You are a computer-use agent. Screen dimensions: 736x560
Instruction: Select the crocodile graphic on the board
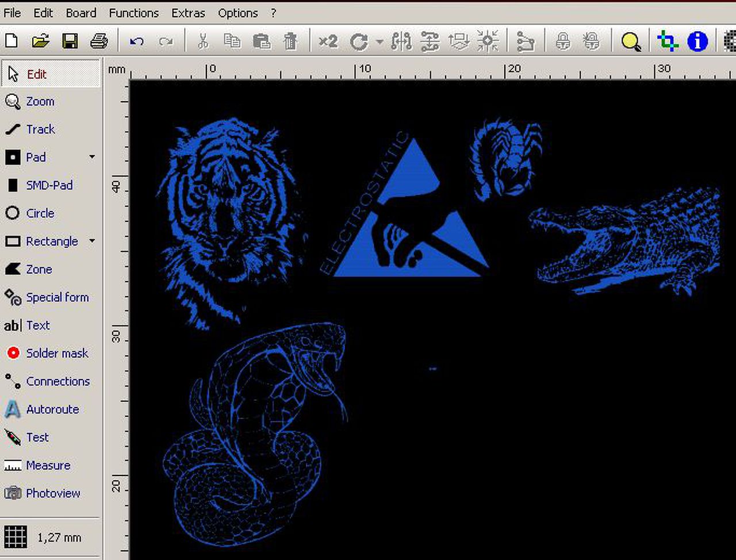pyautogui.click(x=624, y=242)
